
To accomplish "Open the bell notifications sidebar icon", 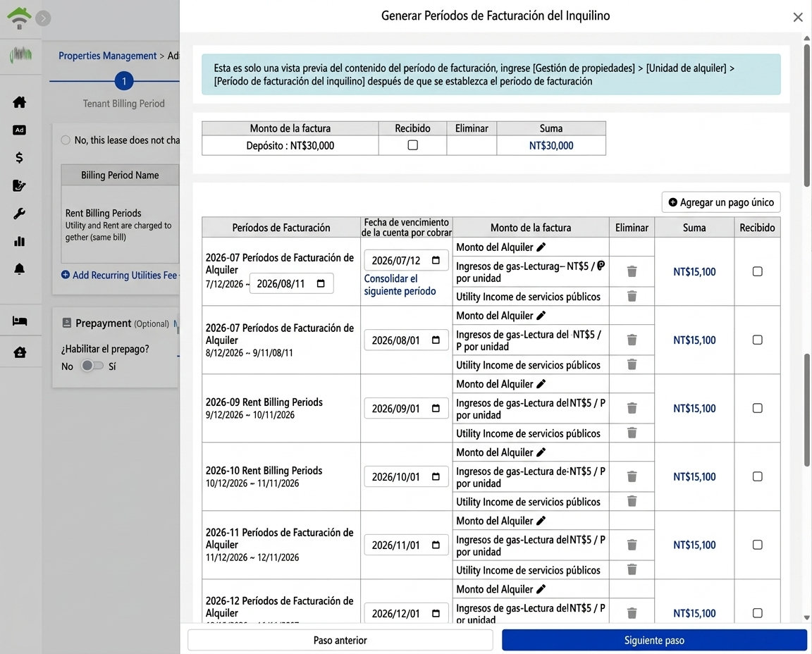I will (20, 269).
